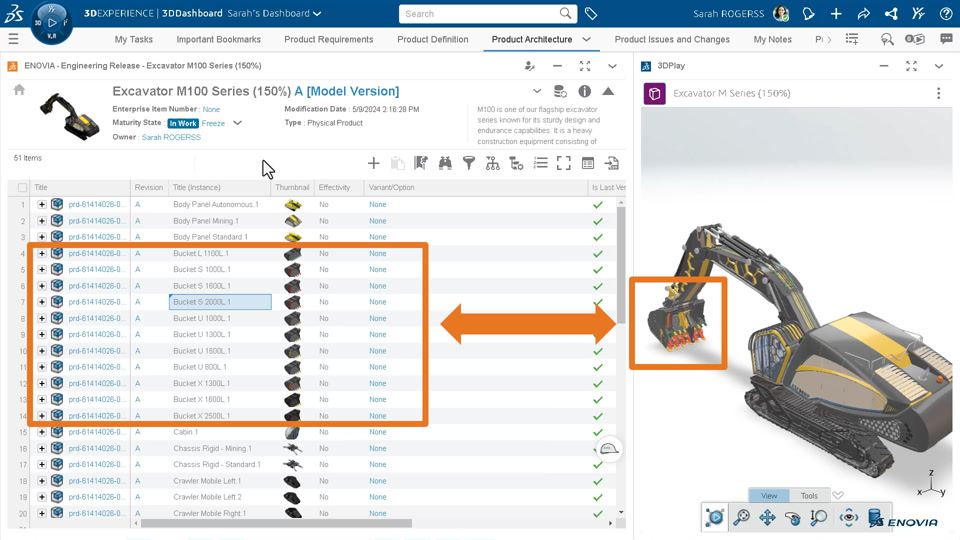Open the information icon in product header

pyautogui.click(x=585, y=91)
